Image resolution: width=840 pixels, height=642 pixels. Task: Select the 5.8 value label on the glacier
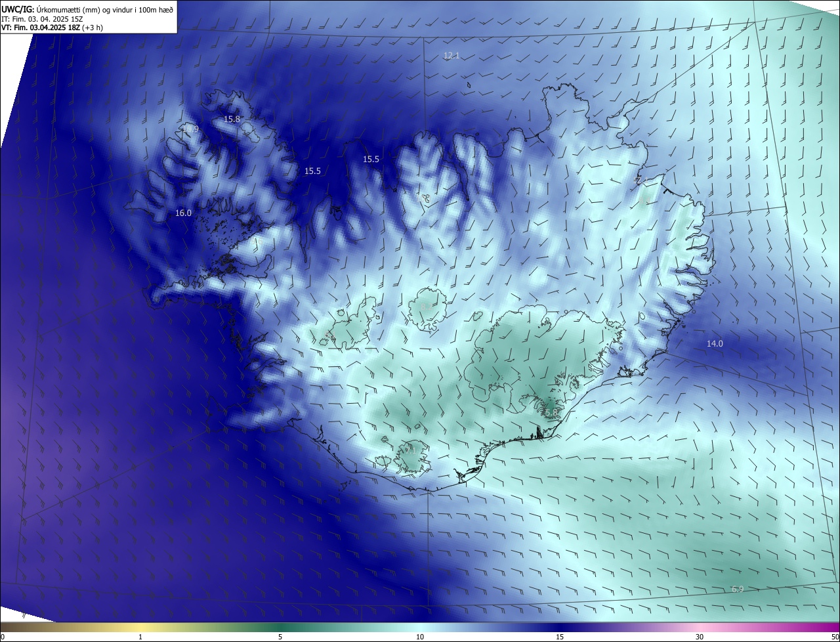pyautogui.click(x=551, y=412)
